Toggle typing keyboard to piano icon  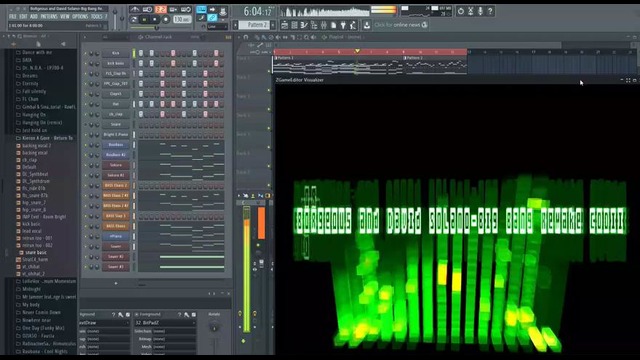coord(202,9)
